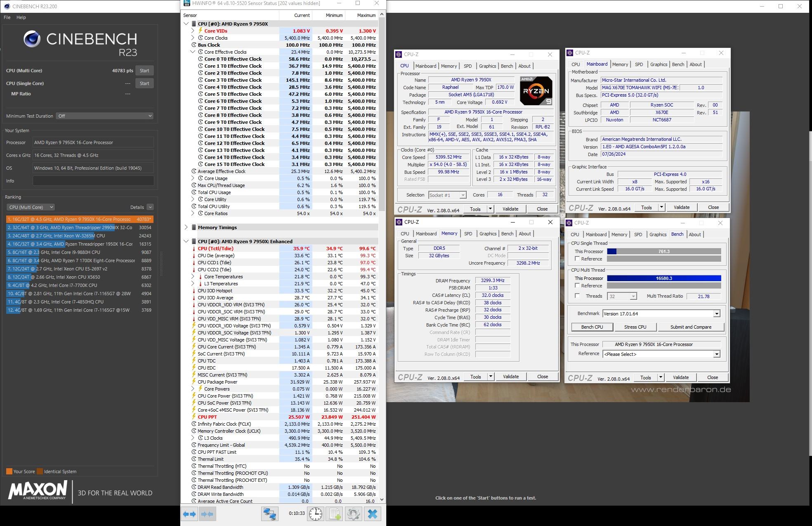Click clock icon beside Bus Clock row

[194, 45]
